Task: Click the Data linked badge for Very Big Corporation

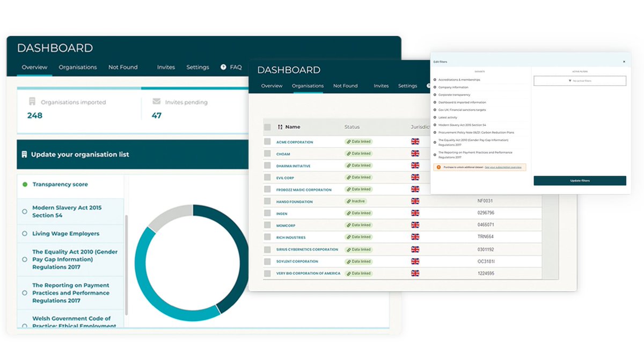Action: [358, 273]
